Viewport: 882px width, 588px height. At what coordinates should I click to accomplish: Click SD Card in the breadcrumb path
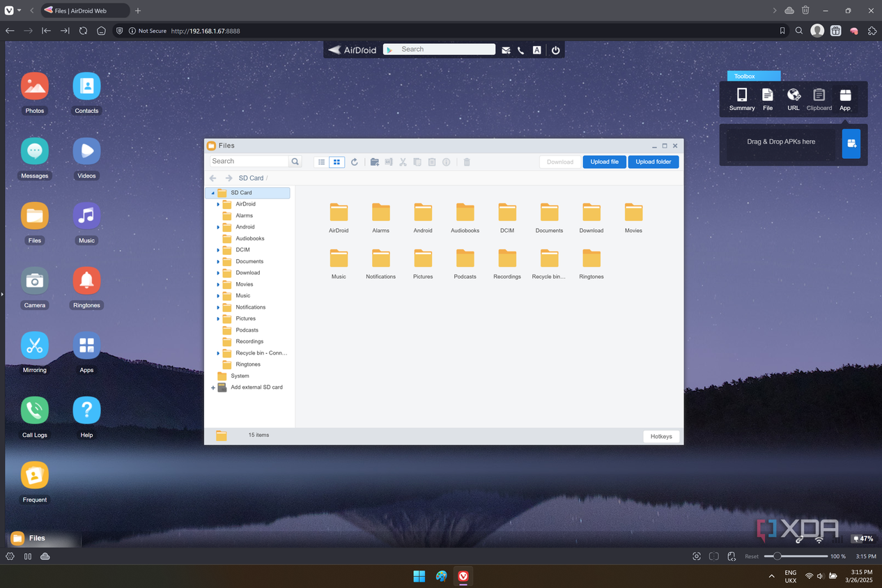251,178
